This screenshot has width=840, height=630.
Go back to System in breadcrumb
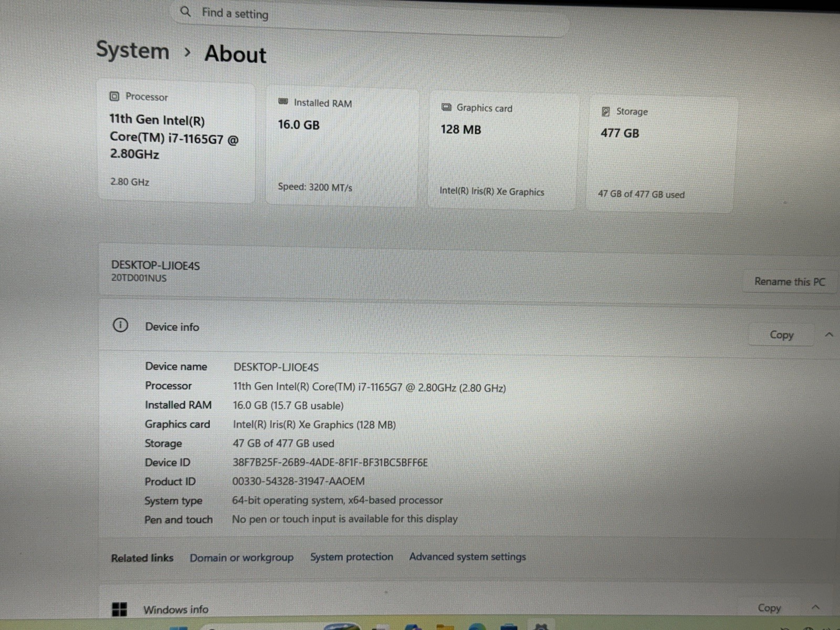[x=133, y=51]
